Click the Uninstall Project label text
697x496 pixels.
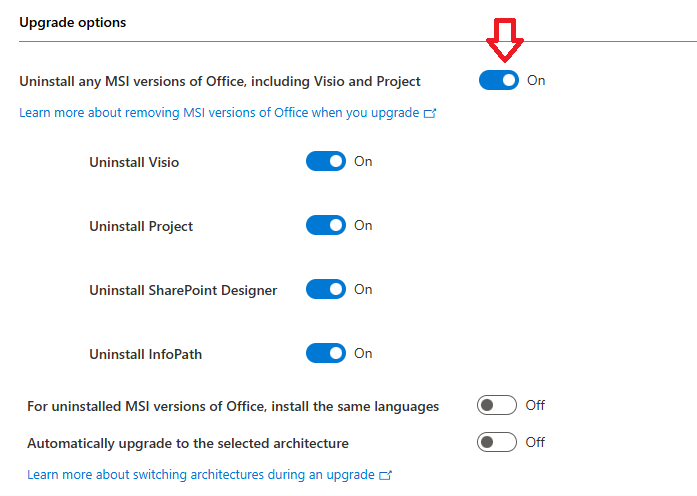click(x=141, y=226)
